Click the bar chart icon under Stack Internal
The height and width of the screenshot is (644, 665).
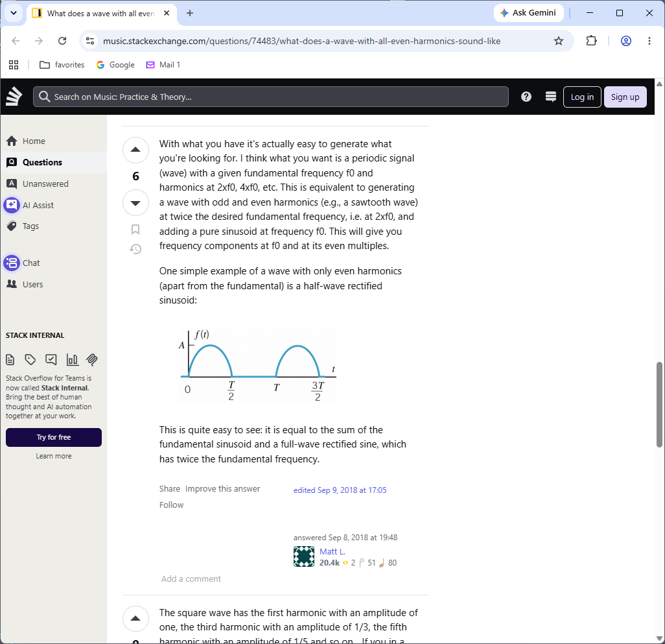point(72,360)
